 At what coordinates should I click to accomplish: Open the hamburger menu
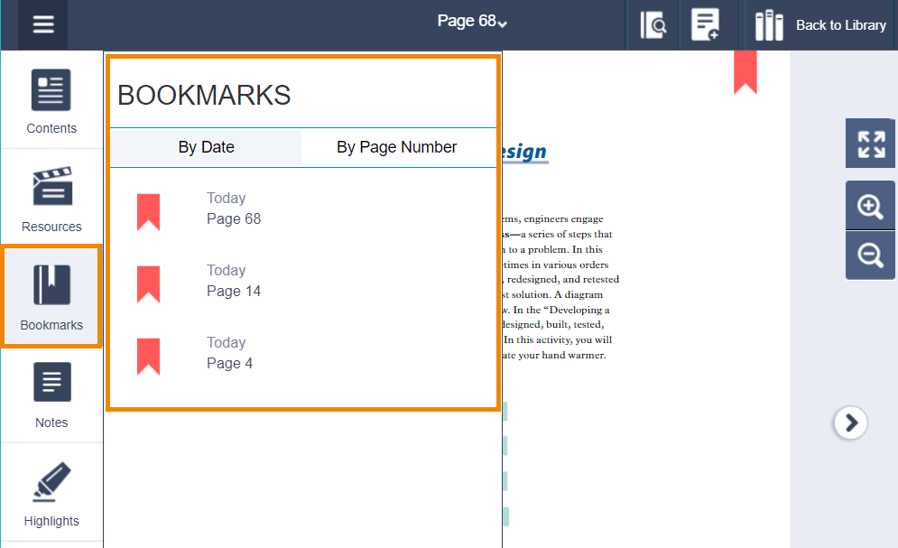pos(43,25)
